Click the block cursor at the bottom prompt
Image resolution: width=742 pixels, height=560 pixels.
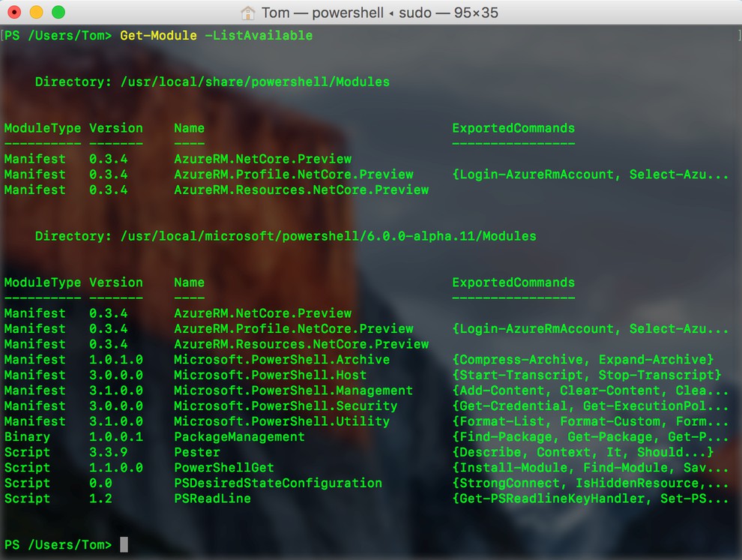(124, 545)
